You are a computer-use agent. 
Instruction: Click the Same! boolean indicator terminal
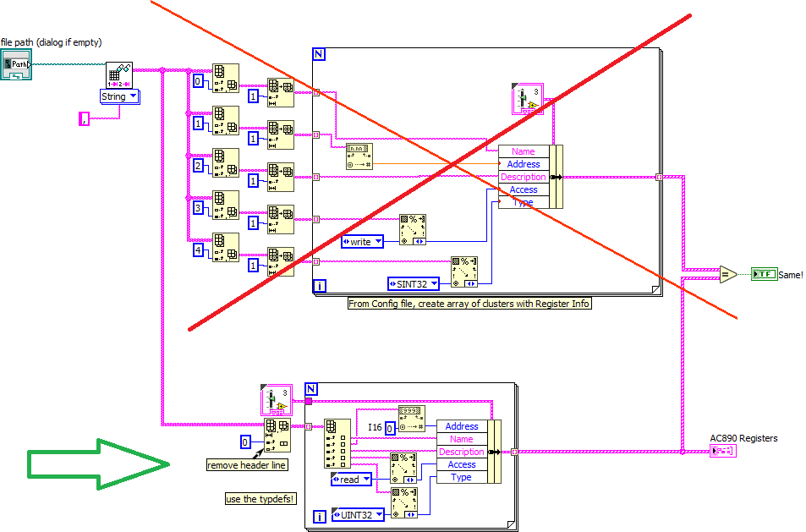point(764,274)
